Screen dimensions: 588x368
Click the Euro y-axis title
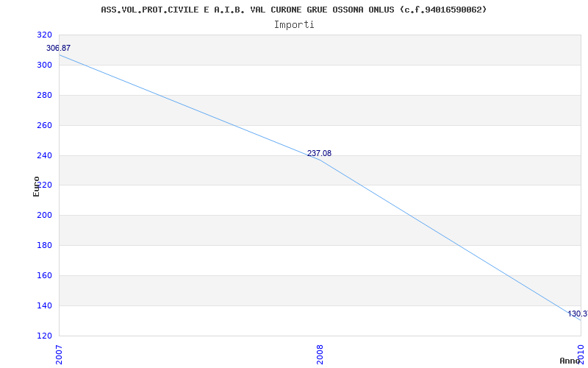click(36, 186)
